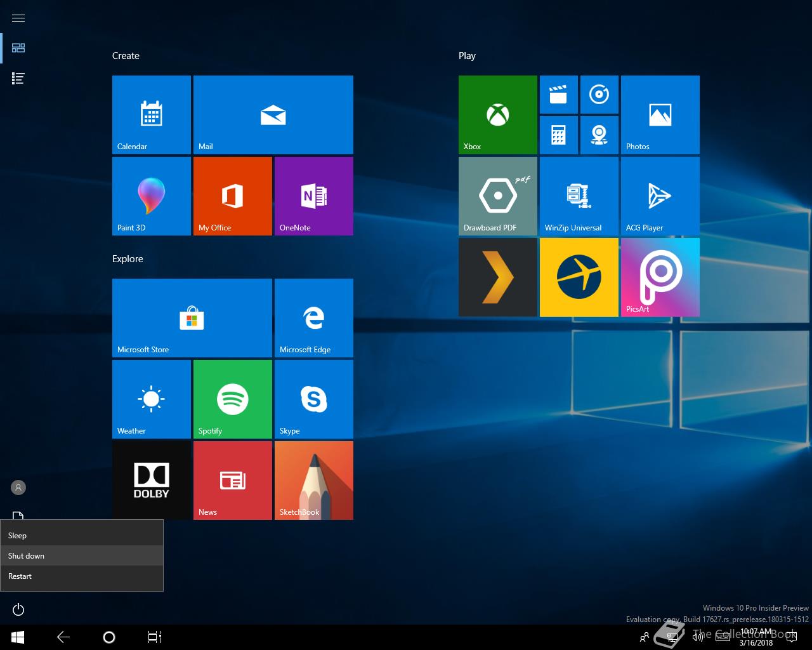Image resolution: width=812 pixels, height=650 pixels.
Task: Open the My Office tile
Action: point(233,196)
